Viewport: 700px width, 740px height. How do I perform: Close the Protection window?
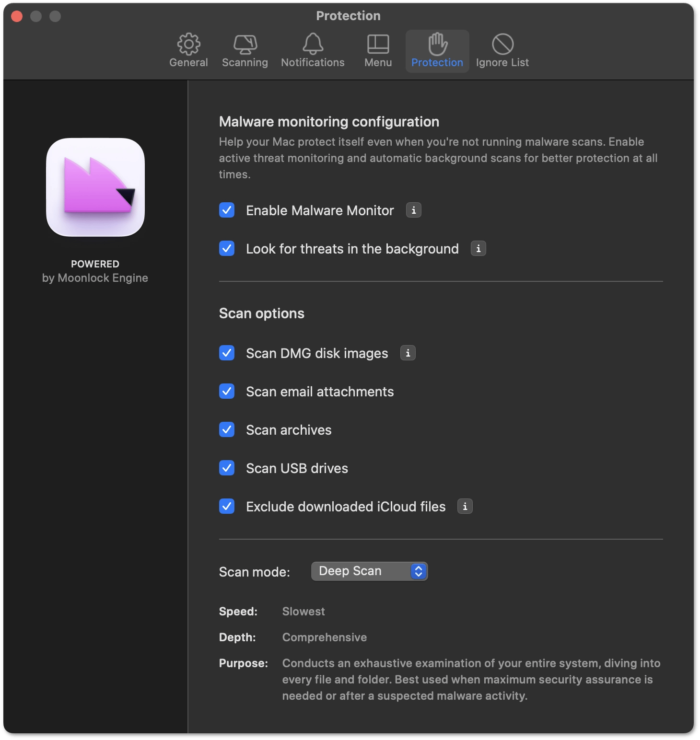pyautogui.click(x=17, y=16)
